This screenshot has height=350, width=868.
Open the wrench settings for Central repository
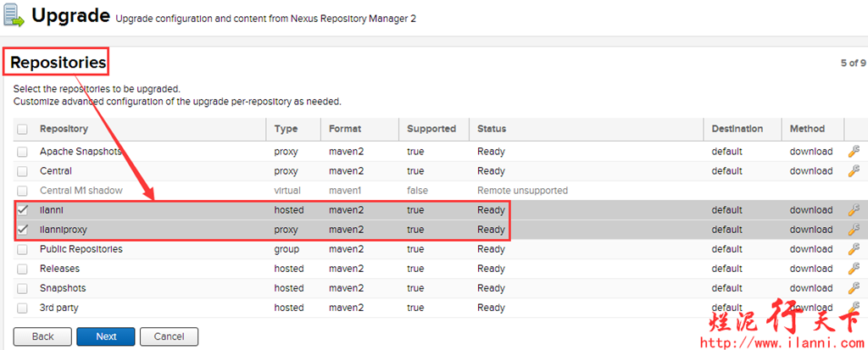click(854, 171)
